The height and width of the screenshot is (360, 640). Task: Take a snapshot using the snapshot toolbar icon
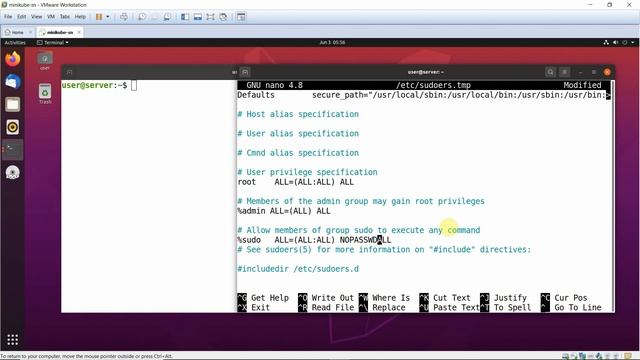tap(142, 17)
